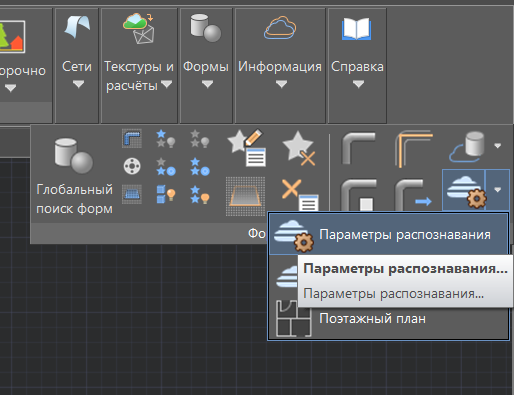Click the gray pipe elbow icon

(359, 148)
